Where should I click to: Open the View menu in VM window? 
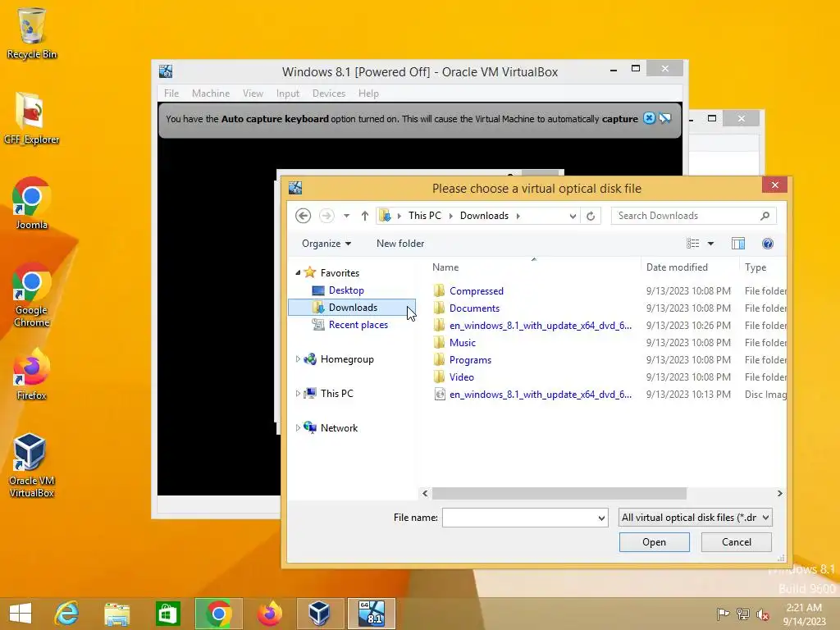coord(253,94)
